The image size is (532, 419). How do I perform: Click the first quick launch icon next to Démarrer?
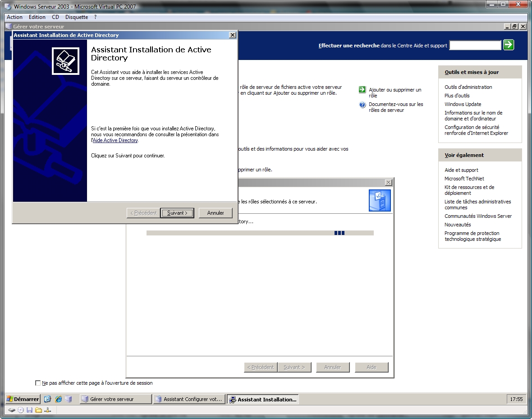coord(47,399)
